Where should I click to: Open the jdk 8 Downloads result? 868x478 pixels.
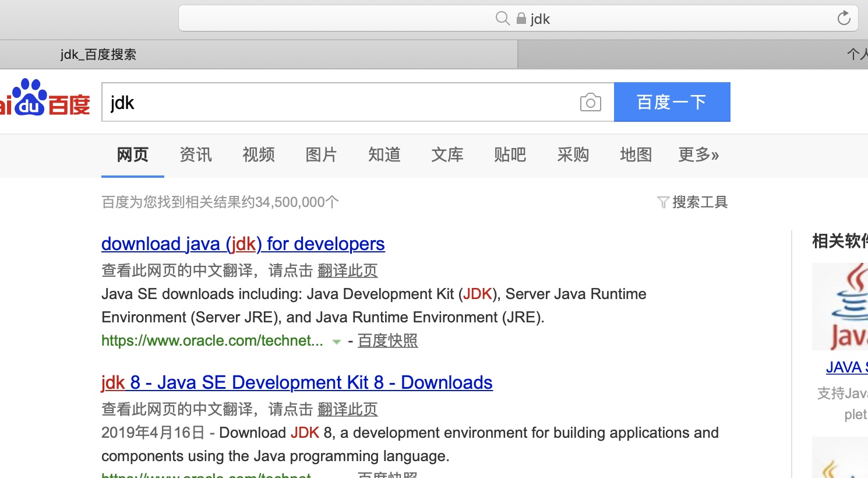point(297,382)
